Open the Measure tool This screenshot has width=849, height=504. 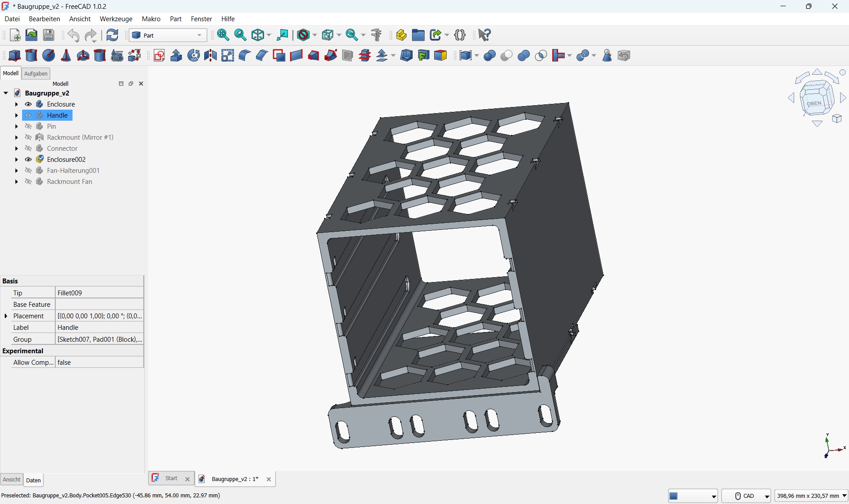376,35
